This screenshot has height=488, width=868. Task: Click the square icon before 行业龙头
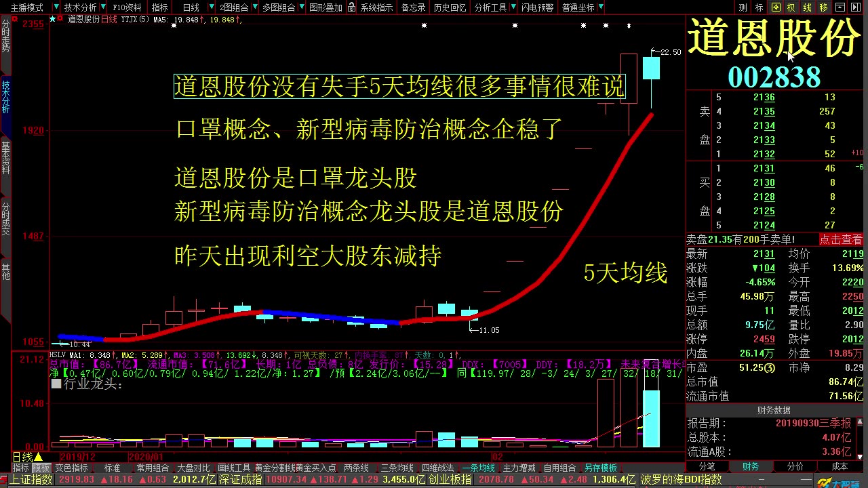click(x=56, y=384)
